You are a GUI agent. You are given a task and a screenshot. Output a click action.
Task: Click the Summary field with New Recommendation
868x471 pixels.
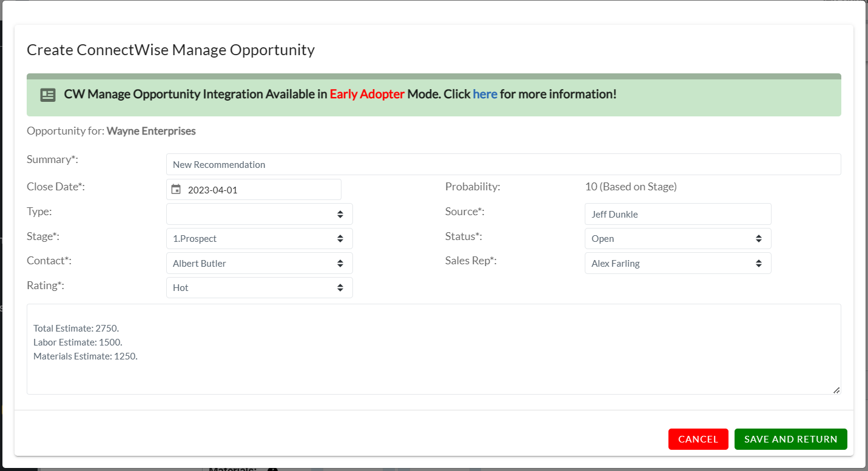503,164
